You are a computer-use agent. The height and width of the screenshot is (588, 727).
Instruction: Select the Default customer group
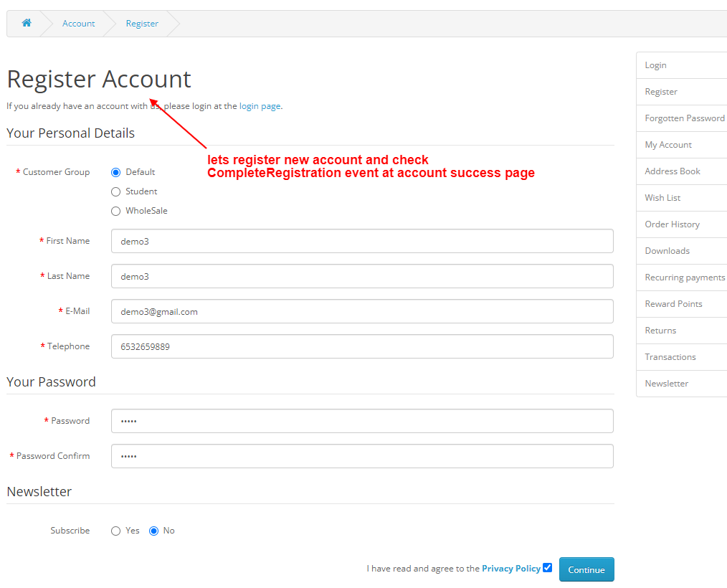116,173
